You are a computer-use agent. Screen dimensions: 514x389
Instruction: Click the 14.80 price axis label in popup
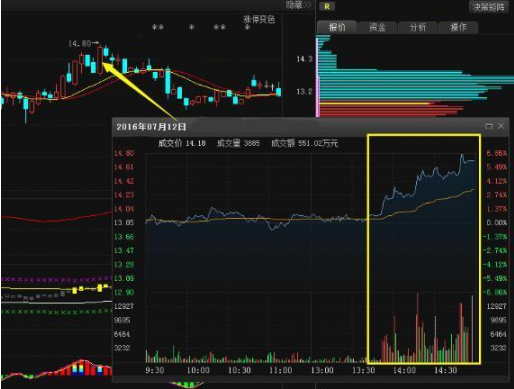[124, 153]
